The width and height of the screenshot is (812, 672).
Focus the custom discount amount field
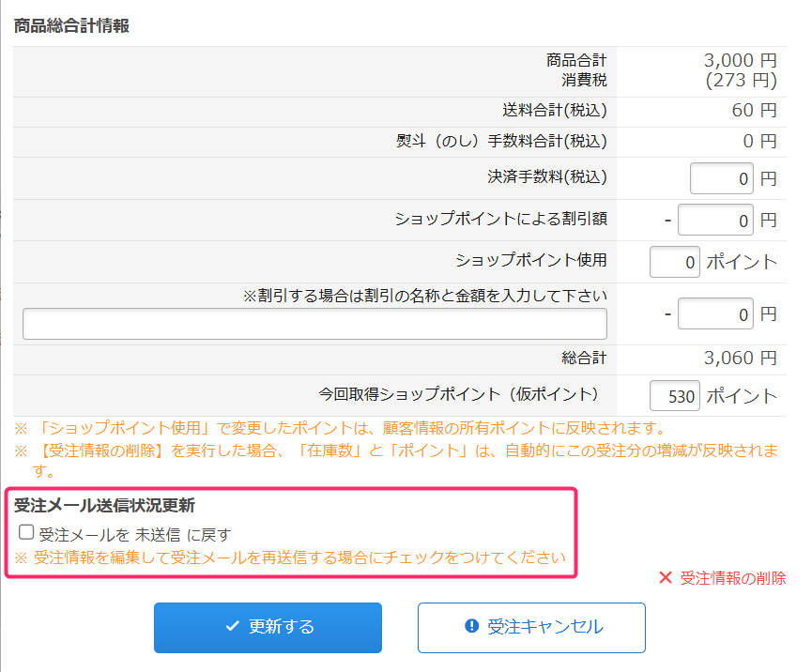715,314
